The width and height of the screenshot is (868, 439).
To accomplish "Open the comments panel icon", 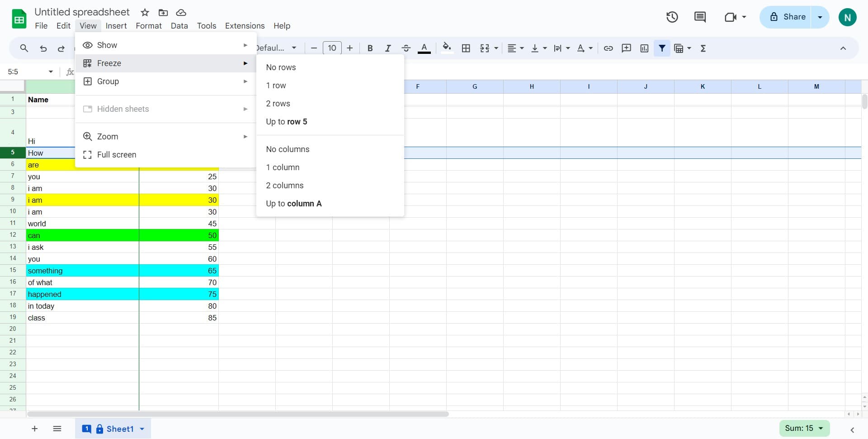I will pyautogui.click(x=700, y=17).
